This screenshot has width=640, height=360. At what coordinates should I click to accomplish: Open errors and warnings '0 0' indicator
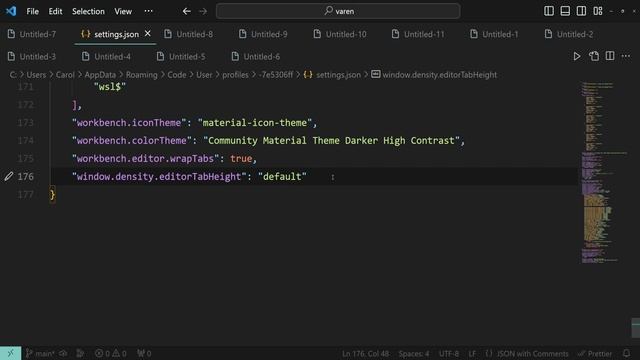[110, 353]
